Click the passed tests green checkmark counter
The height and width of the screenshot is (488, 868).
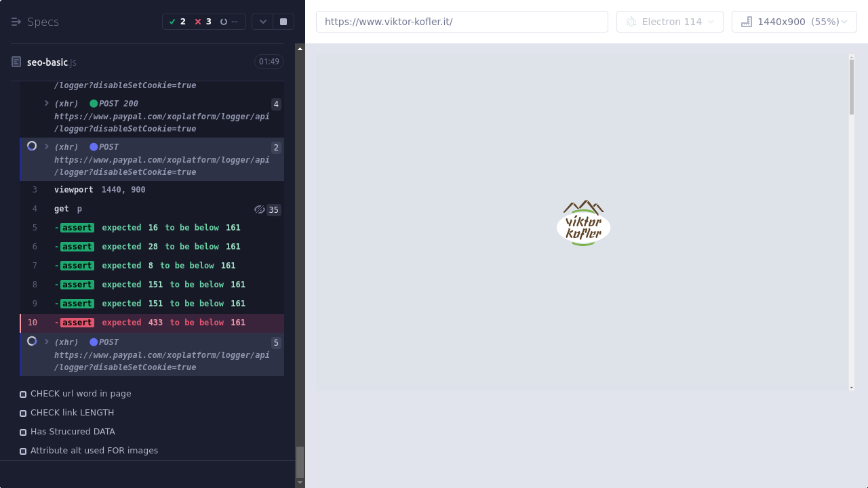pyautogui.click(x=177, y=22)
